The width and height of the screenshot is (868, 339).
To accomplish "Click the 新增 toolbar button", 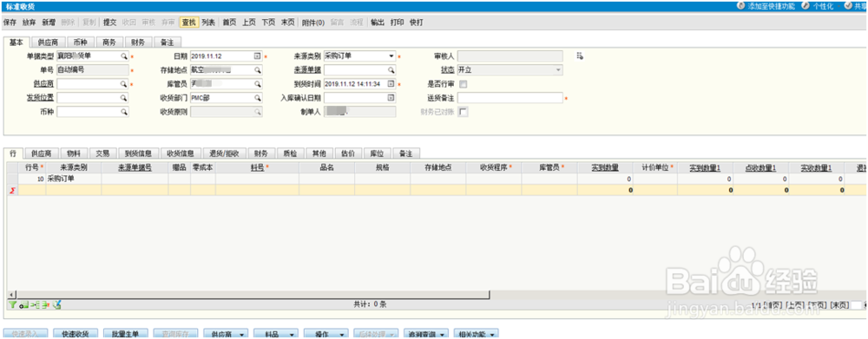I will coord(48,23).
